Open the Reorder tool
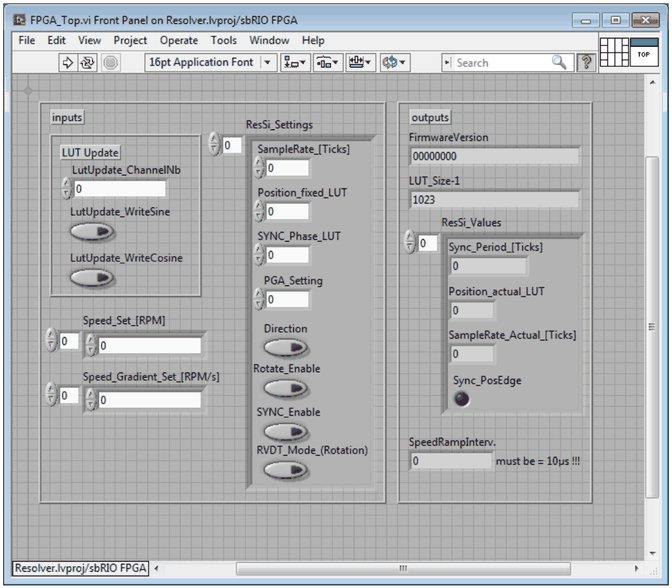 click(394, 63)
